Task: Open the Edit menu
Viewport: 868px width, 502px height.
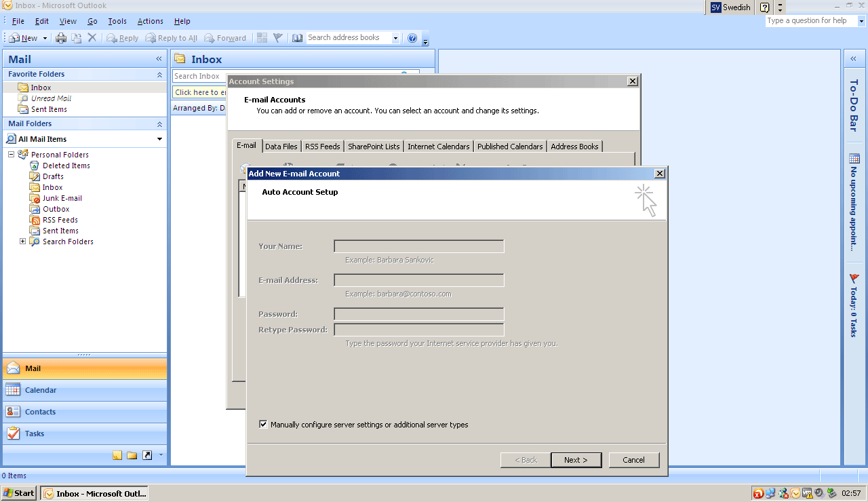Action: pos(42,21)
